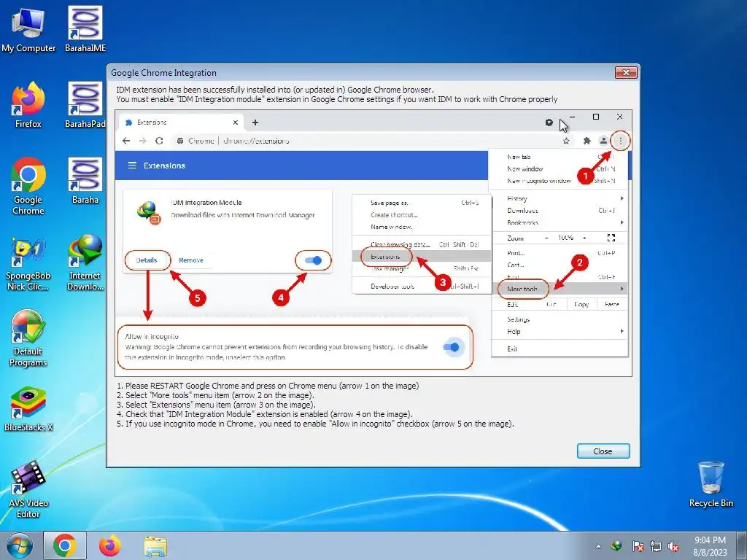Click the bookmark star in the illustrated address bar
Screen dimensions: 747x560
pos(566,141)
